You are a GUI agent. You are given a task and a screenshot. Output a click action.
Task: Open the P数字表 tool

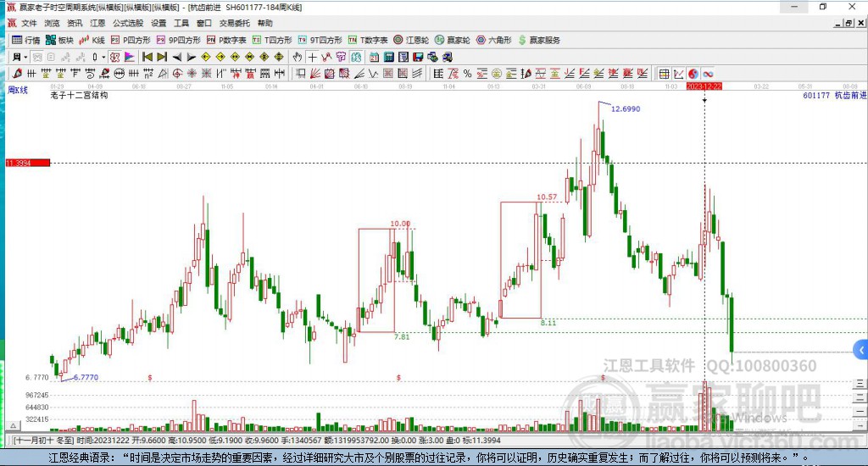click(226, 40)
